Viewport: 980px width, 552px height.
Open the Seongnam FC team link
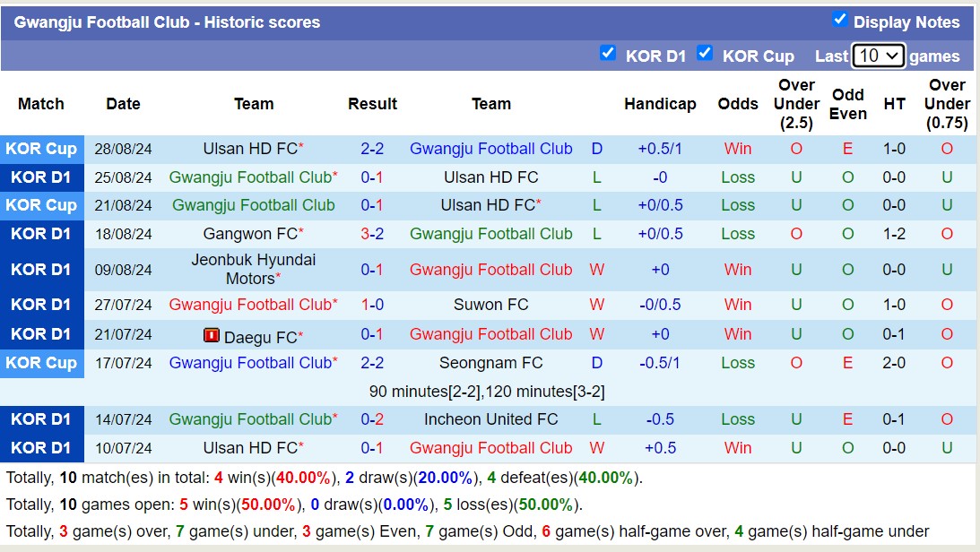pyautogui.click(x=490, y=363)
